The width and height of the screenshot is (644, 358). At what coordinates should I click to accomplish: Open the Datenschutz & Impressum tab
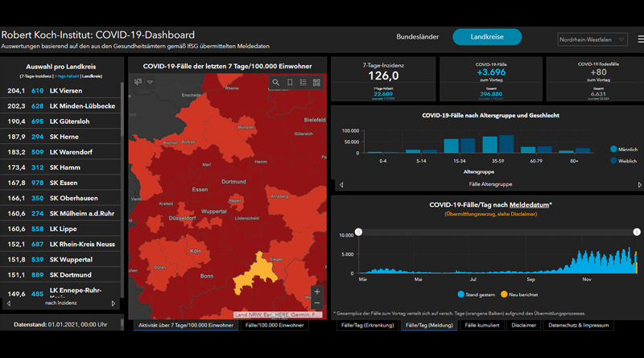tap(578, 325)
